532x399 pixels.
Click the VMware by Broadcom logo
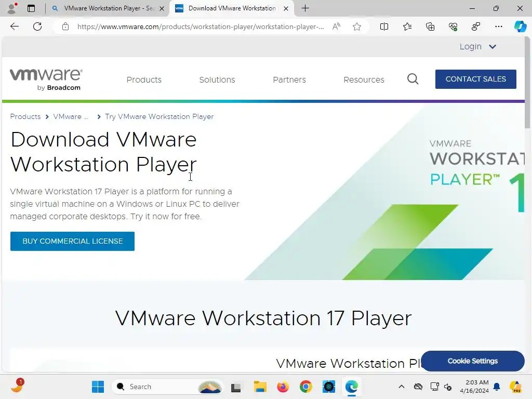(46, 79)
